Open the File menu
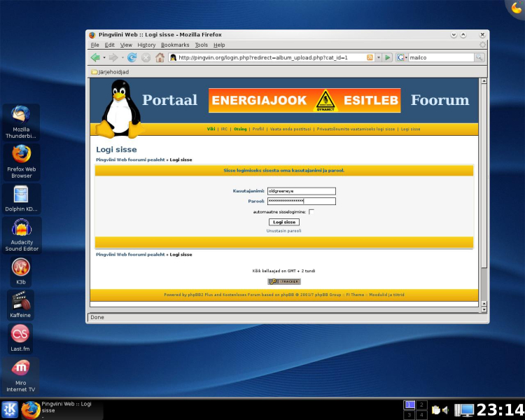 94,45
